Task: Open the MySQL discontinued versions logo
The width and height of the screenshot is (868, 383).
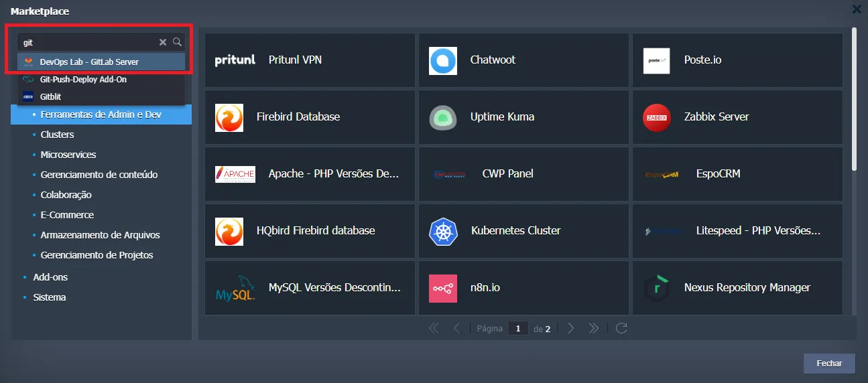Action: point(235,289)
